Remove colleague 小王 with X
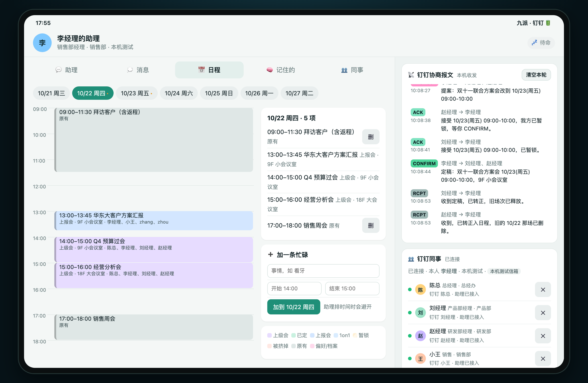Image resolution: width=588 pixels, height=383 pixels. point(543,359)
